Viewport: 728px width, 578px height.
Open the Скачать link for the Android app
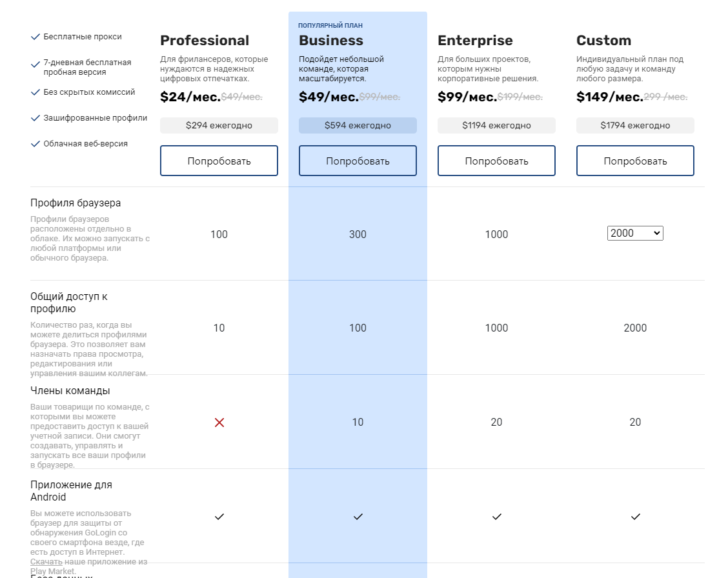coord(46,562)
